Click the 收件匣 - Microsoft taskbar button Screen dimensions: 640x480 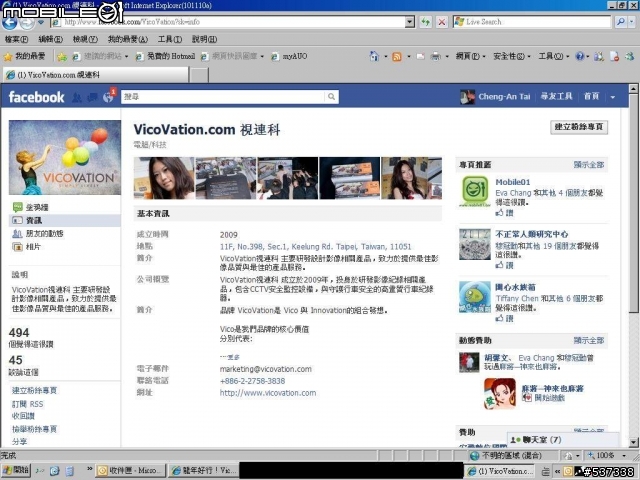click(131, 470)
